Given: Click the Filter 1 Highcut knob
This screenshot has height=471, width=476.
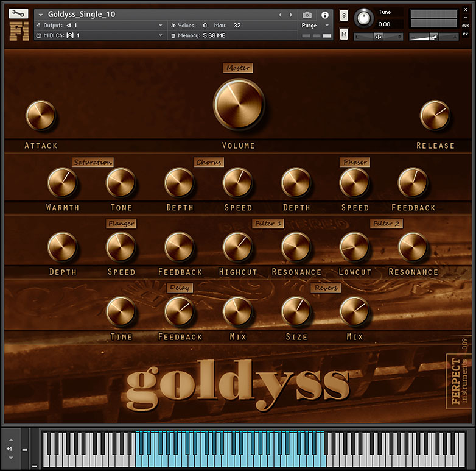Looking at the screenshot, I should [x=237, y=247].
